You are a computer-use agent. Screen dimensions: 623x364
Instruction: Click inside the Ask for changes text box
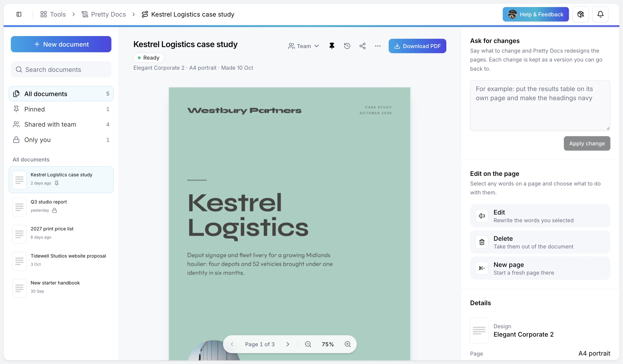[x=540, y=105]
